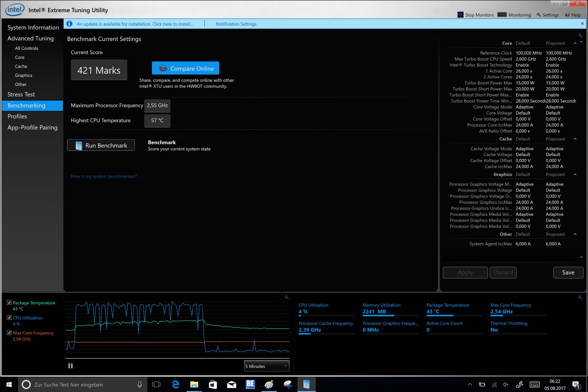The height and width of the screenshot is (392, 588).
Task: Open Task View from taskbar
Action: (156, 384)
